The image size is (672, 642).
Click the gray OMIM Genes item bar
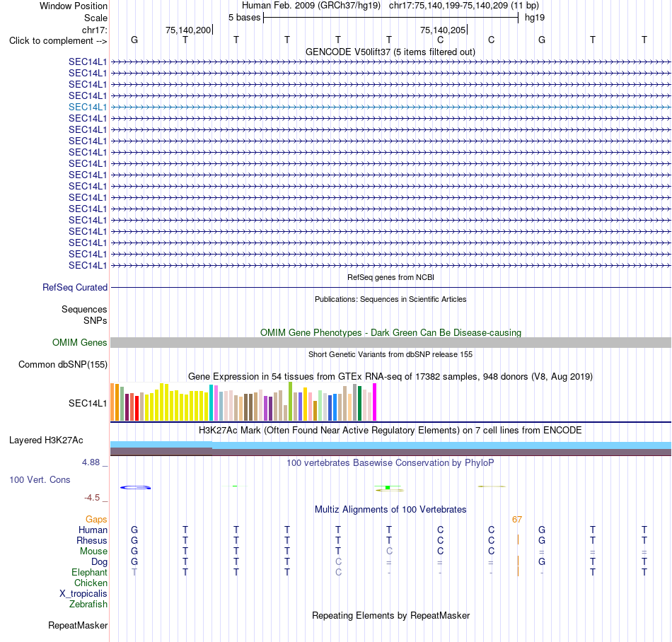point(390,343)
